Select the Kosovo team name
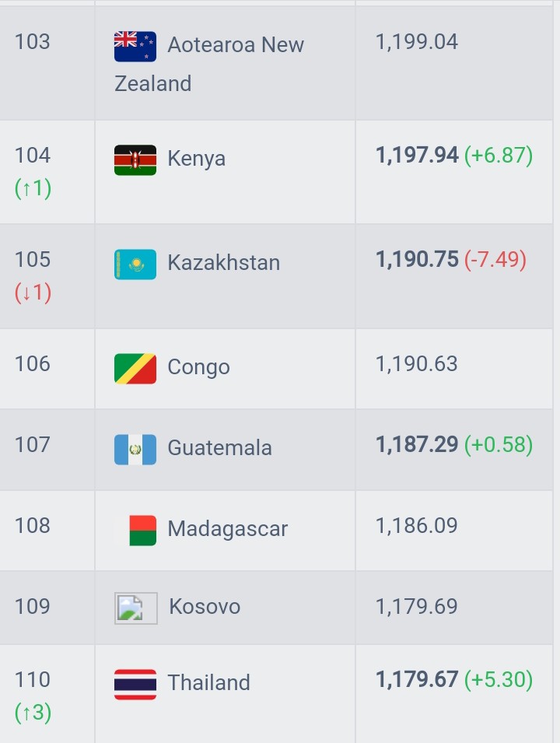560x743 pixels. 205,607
